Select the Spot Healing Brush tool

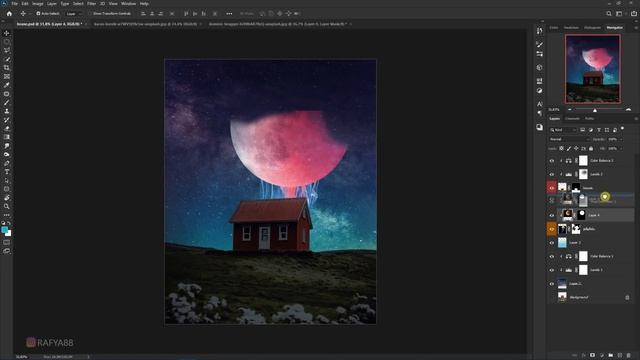coord(7,94)
